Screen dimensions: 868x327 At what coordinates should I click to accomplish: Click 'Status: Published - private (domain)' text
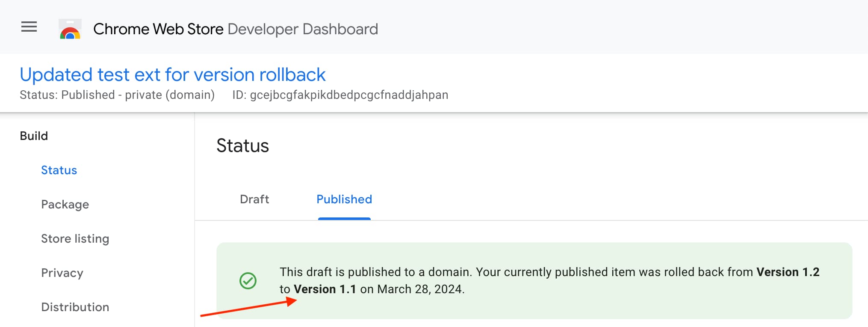[x=117, y=95]
